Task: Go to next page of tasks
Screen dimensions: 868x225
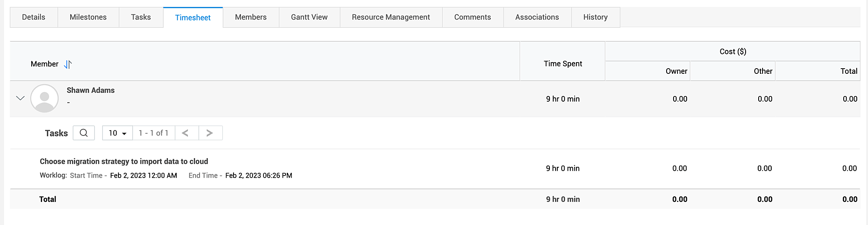Action: click(210, 133)
